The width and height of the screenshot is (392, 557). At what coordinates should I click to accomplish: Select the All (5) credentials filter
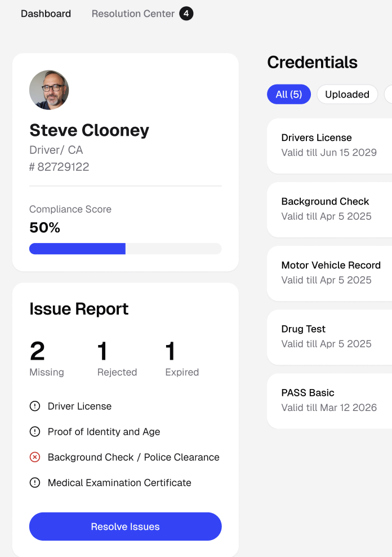pyautogui.click(x=288, y=94)
